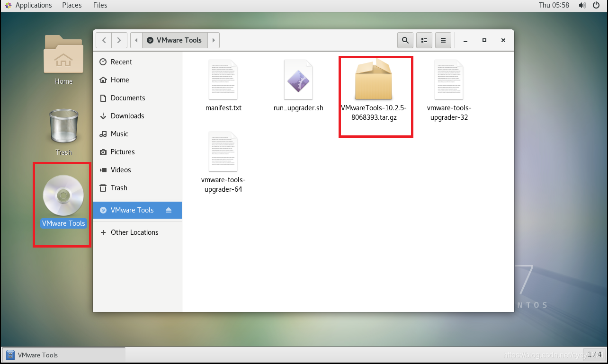The image size is (608, 364).
Task: Click the VMwareTools-10.2.5-8068393.tar.gz file name
Action: (x=374, y=113)
